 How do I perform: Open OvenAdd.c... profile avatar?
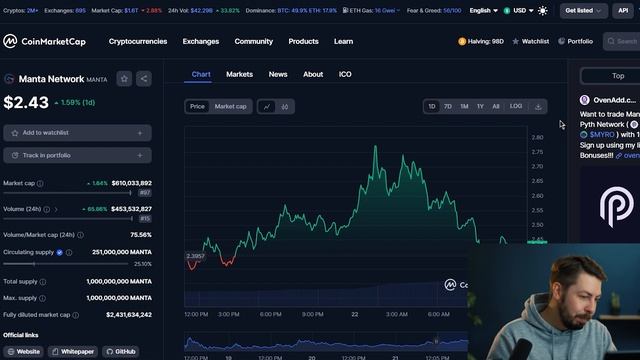(x=584, y=100)
